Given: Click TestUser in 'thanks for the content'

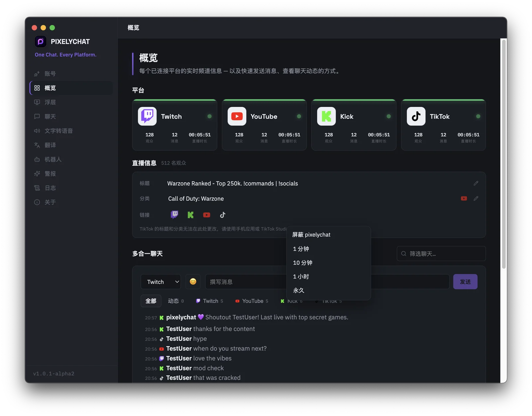Looking at the screenshot, I should click(179, 329).
